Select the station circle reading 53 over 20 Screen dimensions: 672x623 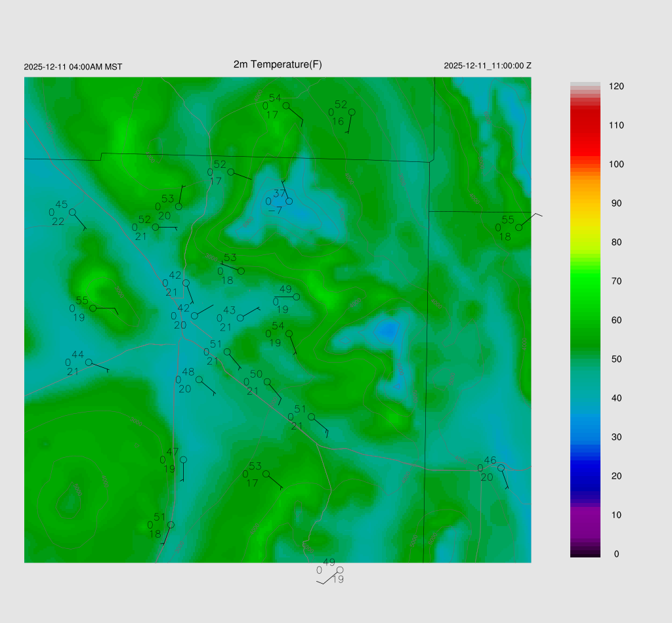178,207
